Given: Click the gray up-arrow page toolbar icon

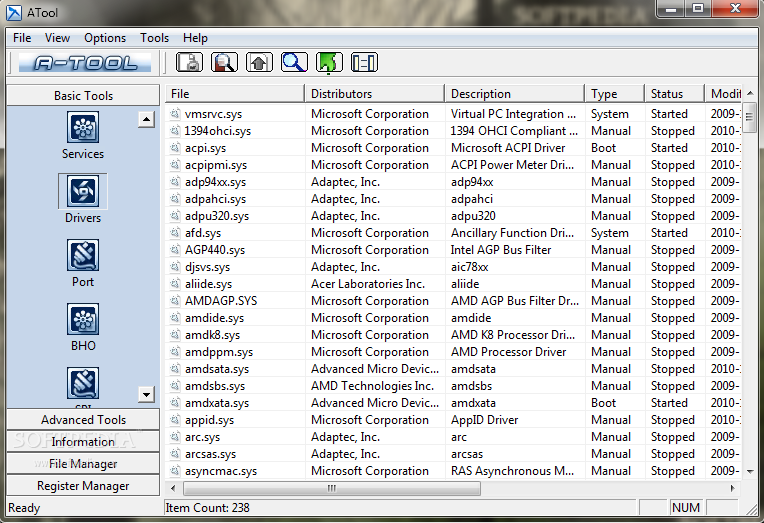Looking at the screenshot, I should coord(259,62).
